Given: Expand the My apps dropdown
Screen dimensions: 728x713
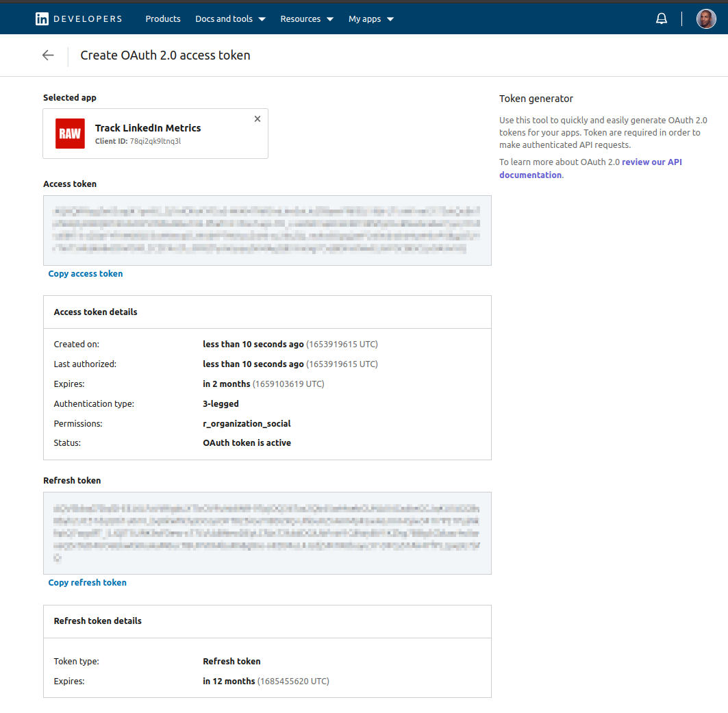Looking at the screenshot, I should pos(371,18).
